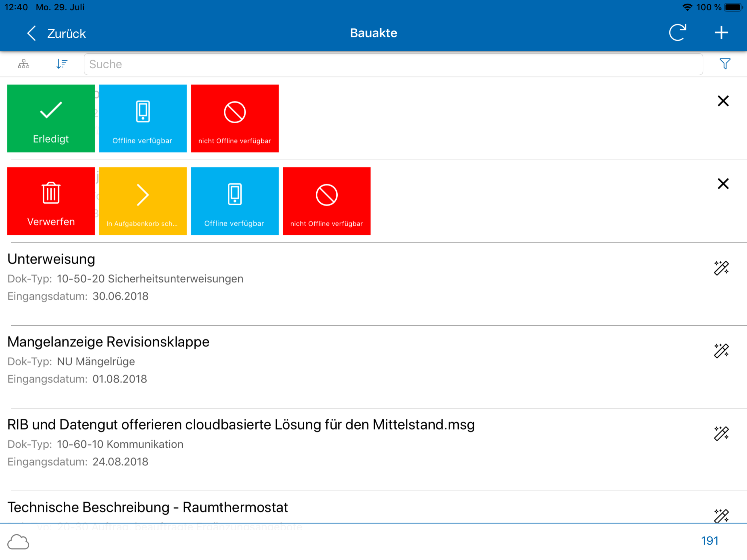Dismiss the second row's action panel

[723, 184]
